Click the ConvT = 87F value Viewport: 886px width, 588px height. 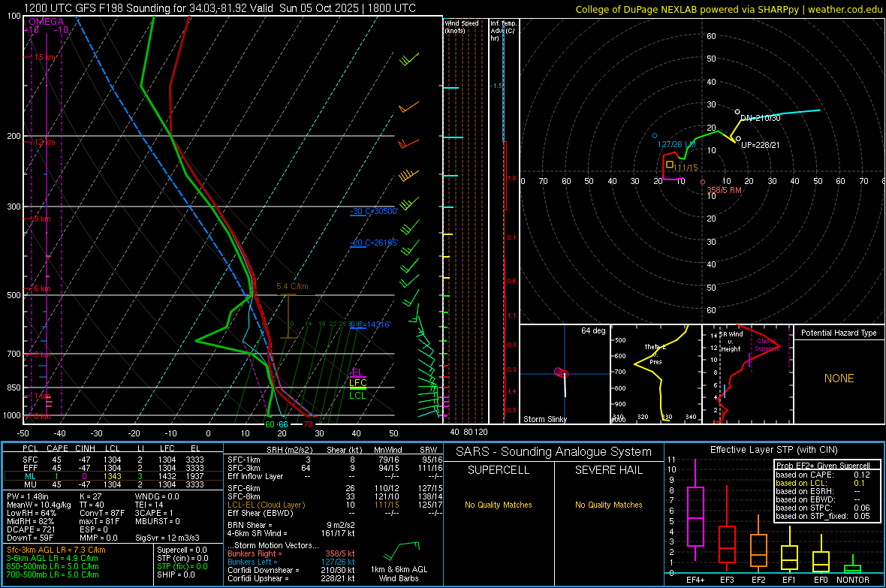(101, 514)
